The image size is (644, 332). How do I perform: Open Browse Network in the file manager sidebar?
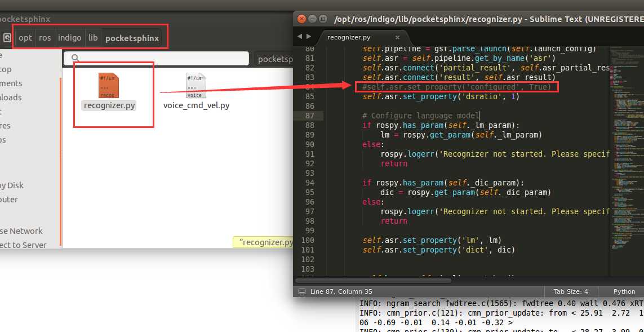(20, 231)
